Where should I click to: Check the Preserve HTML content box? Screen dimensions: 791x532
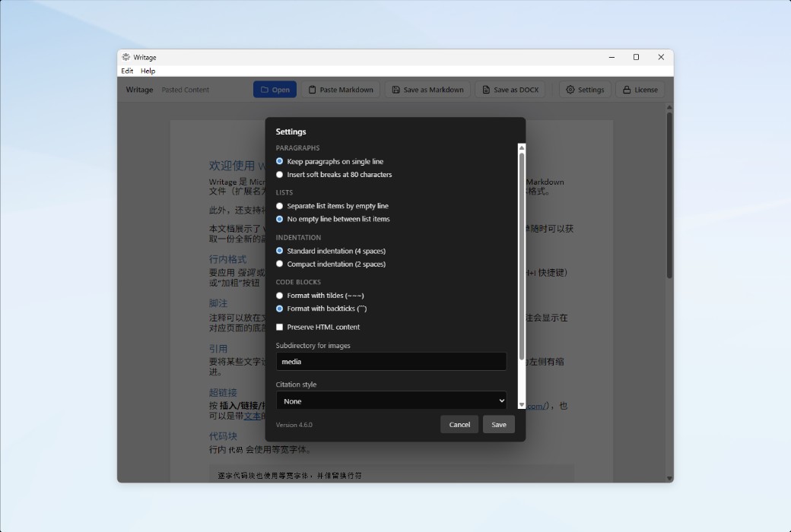(x=279, y=327)
